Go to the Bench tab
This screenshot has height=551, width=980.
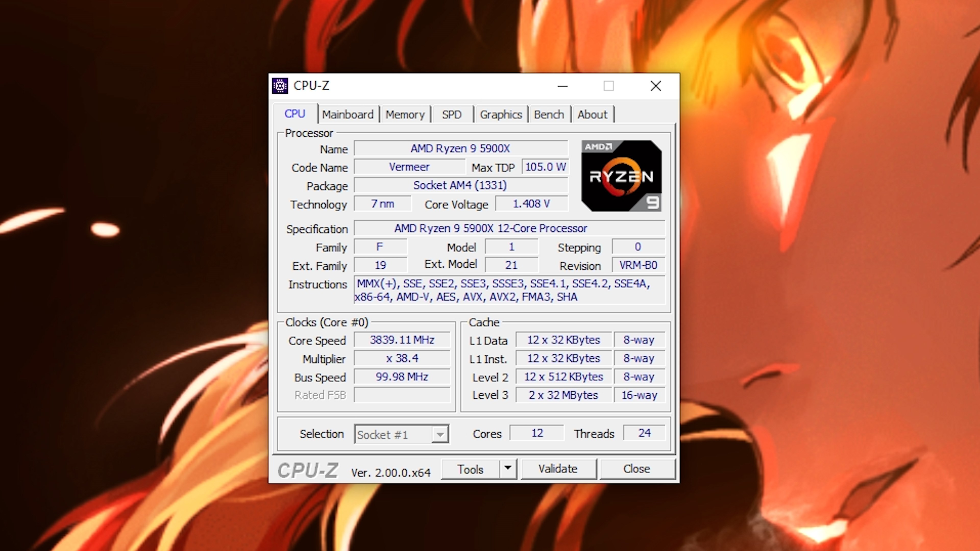tap(549, 115)
